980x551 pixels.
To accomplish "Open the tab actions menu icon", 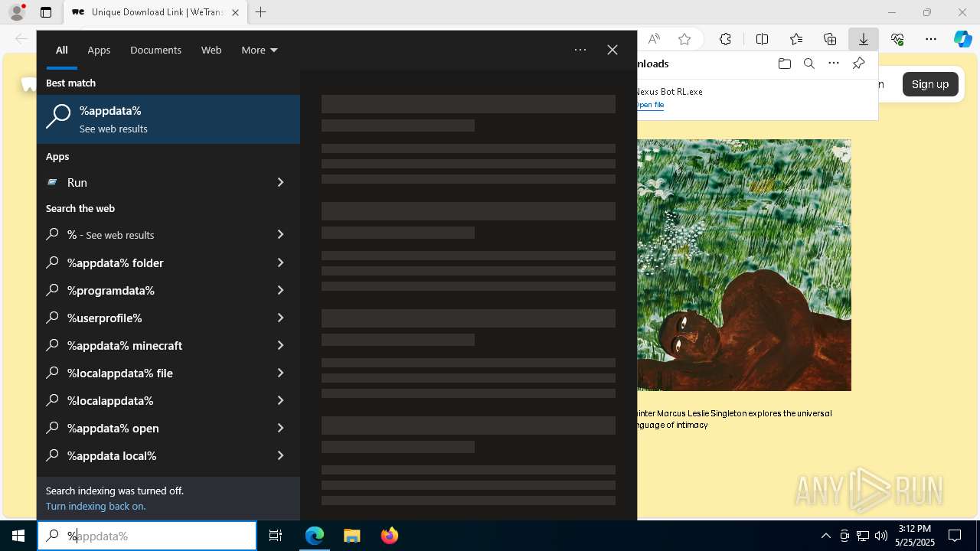I will coord(46,12).
